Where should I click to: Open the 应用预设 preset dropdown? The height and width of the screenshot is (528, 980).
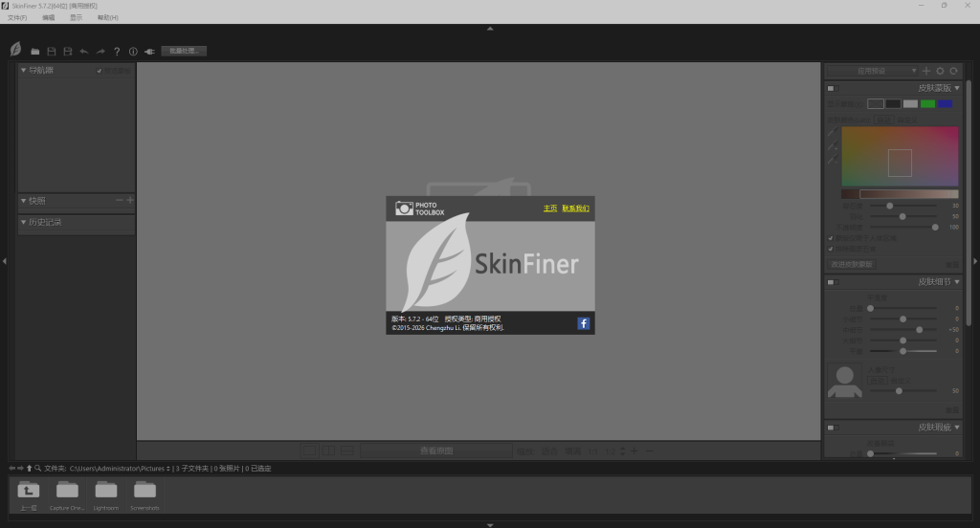pos(873,71)
